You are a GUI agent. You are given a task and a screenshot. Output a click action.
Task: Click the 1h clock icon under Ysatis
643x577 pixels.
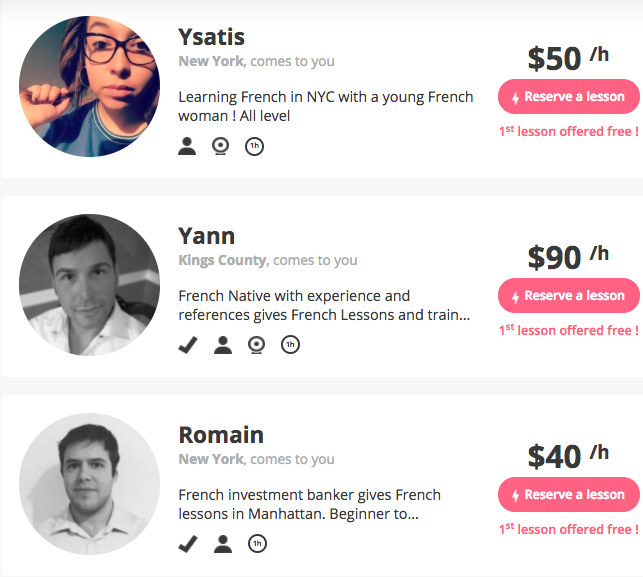click(x=255, y=146)
